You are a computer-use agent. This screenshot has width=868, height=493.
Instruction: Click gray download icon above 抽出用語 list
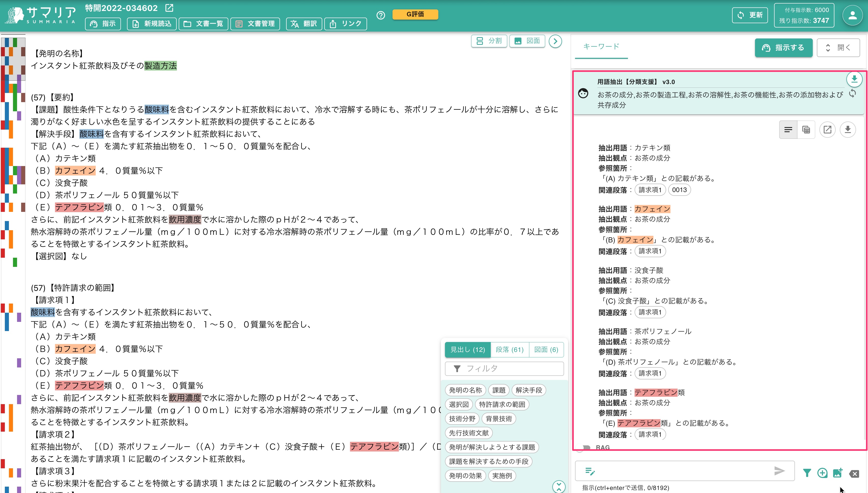[848, 130]
